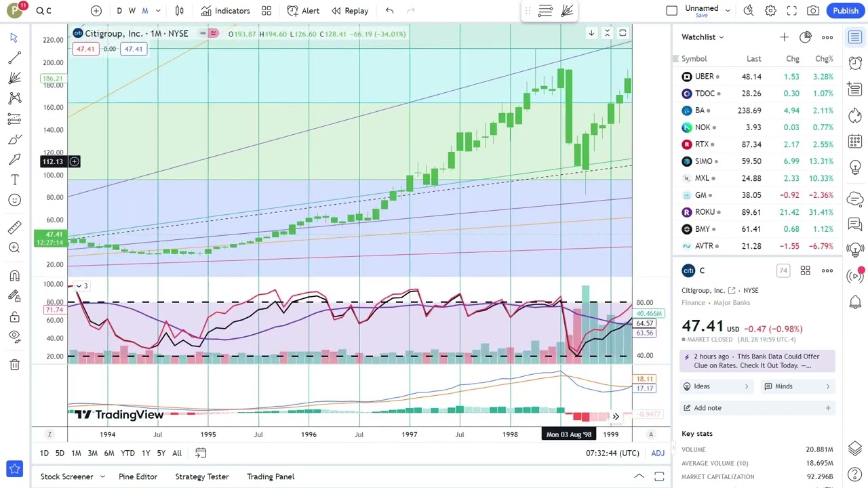Open the notifications bell panel
868x488 pixels.
(x=855, y=302)
